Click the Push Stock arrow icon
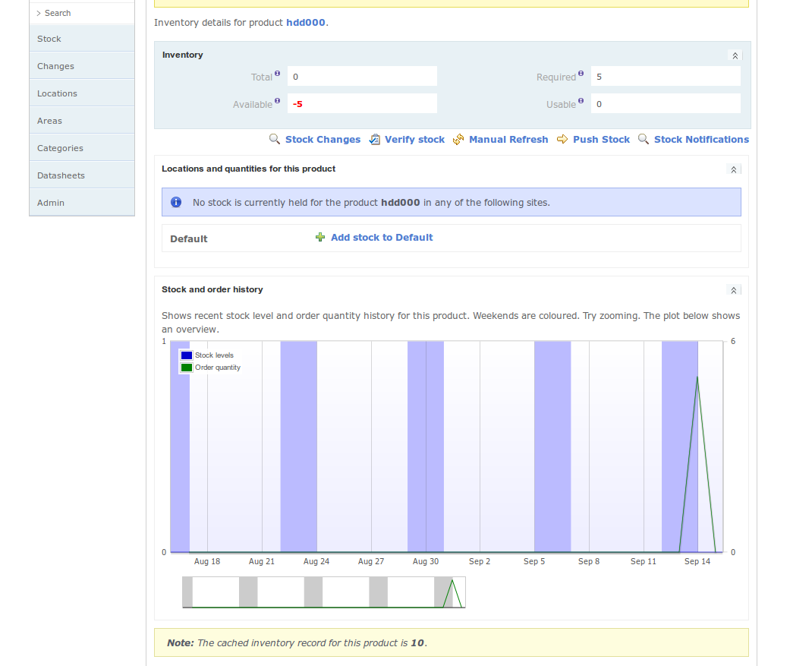This screenshot has width=812, height=666. (562, 139)
